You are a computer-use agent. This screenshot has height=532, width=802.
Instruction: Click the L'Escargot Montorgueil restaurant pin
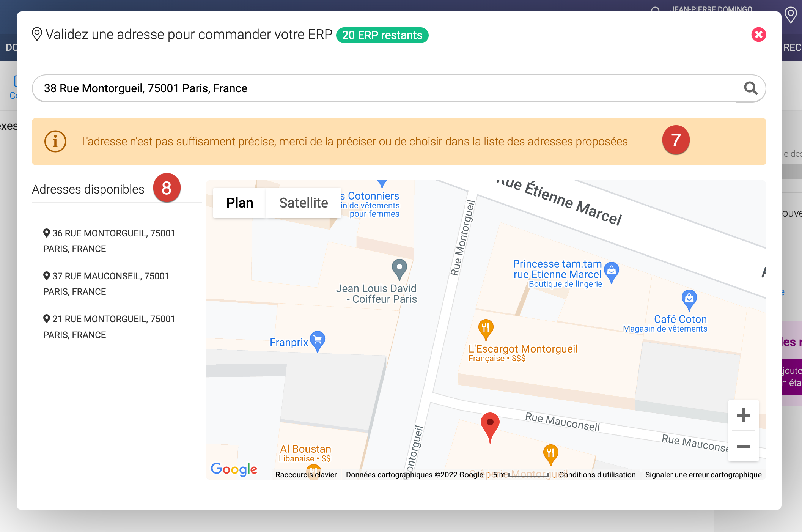486,328
